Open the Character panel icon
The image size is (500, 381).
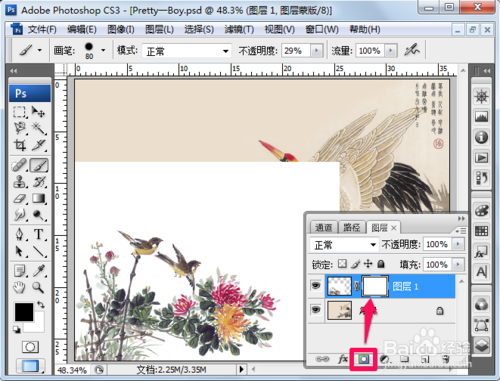pyautogui.click(x=481, y=272)
